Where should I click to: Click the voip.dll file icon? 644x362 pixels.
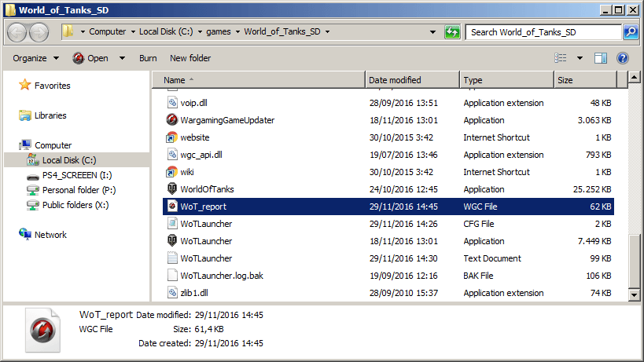tap(172, 103)
